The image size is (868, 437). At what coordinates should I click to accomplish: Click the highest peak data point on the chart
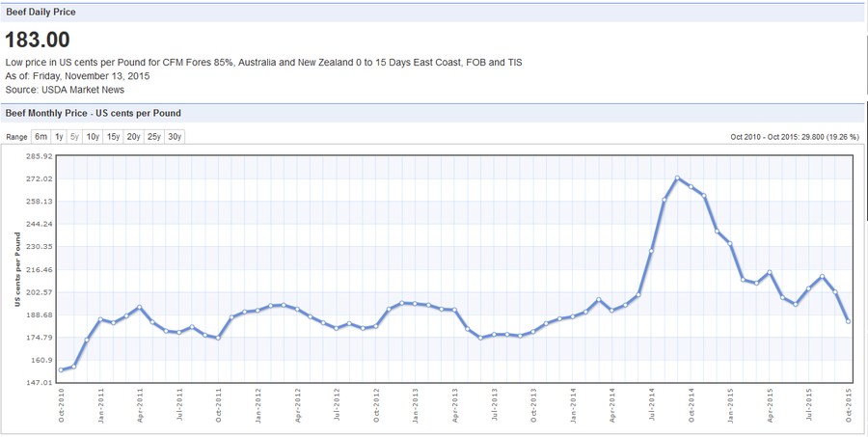click(677, 178)
